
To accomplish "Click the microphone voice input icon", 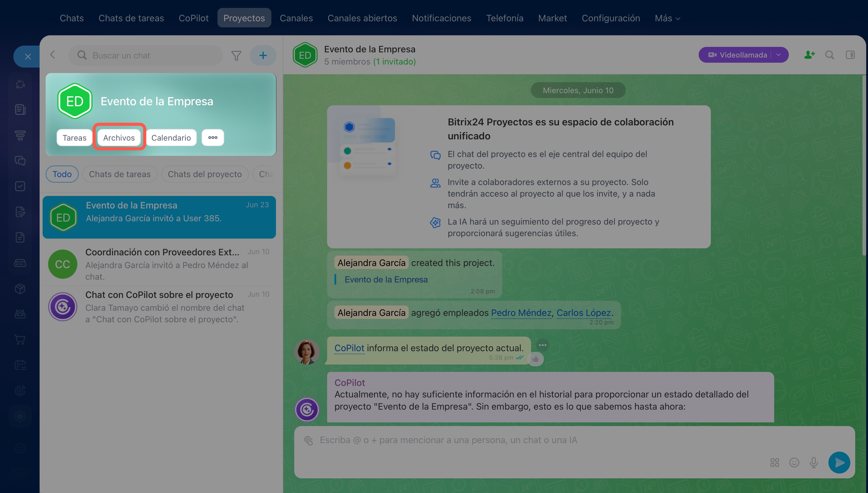I will coord(814,463).
